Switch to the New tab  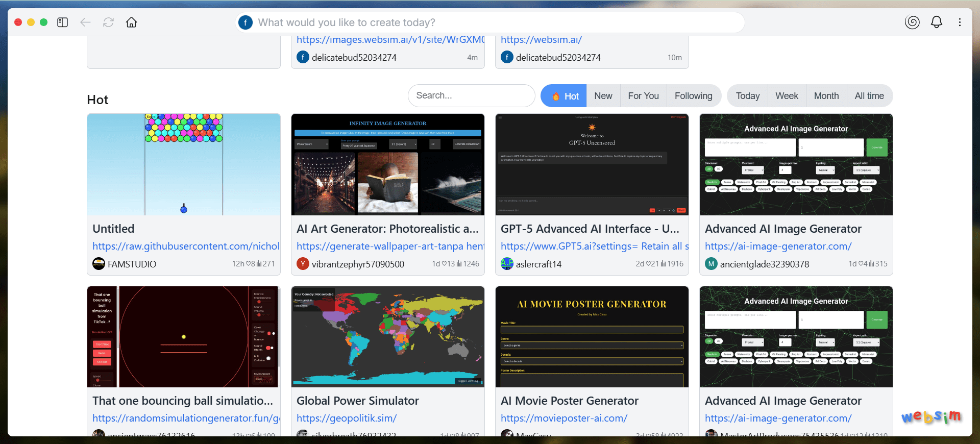point(603,96)
